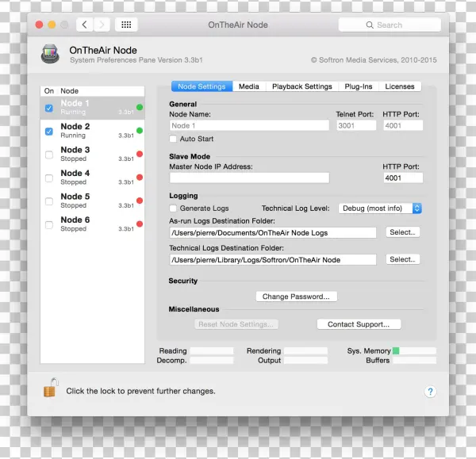Click the forward navigation arrow
The height and width of the screenshot is (459, 476).
coord(102,25)
